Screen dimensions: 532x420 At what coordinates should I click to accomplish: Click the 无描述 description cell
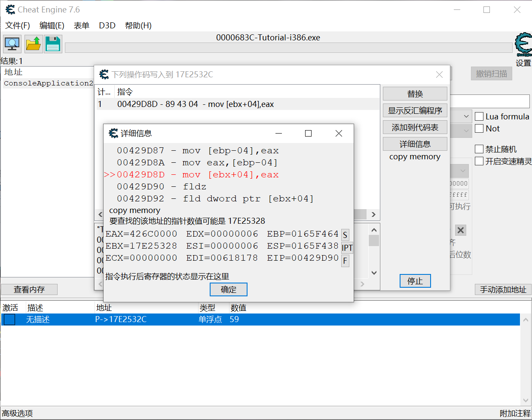click(38, 319)
